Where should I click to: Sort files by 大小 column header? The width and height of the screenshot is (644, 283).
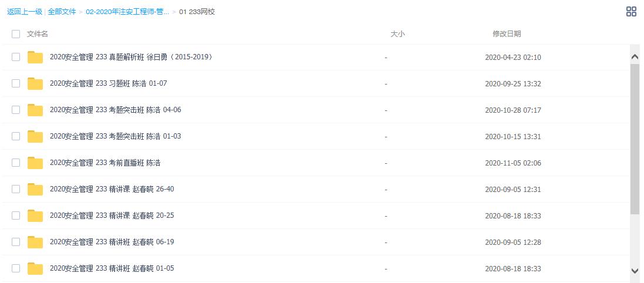click(x=397, y=34)
